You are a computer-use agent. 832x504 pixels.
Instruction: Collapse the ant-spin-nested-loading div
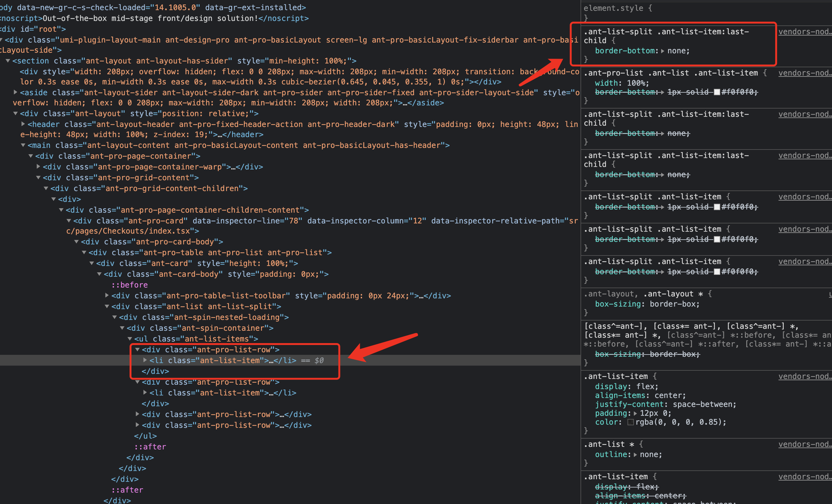(114, 317)
